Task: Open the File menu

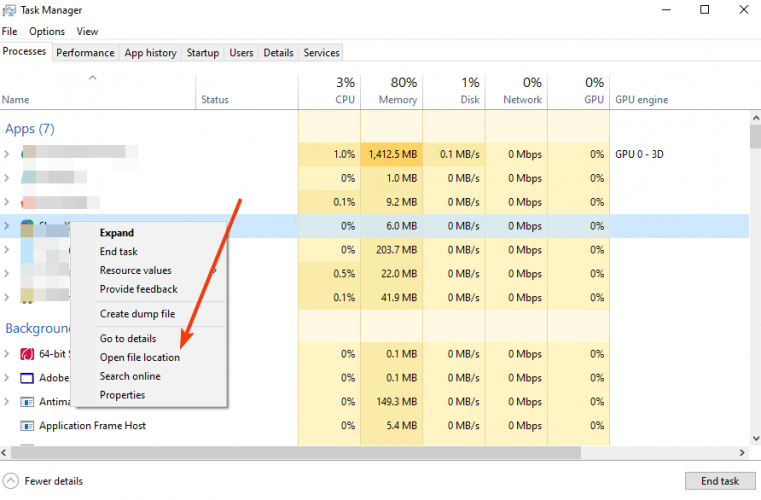Action: pos(9,32)
